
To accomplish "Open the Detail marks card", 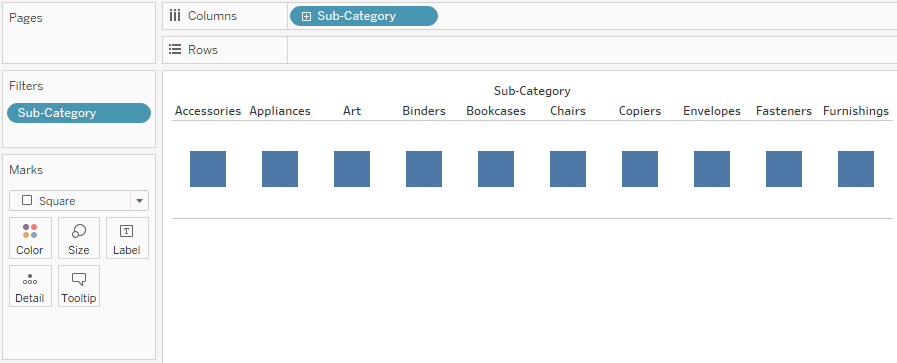I will click(x=30, y=286).
